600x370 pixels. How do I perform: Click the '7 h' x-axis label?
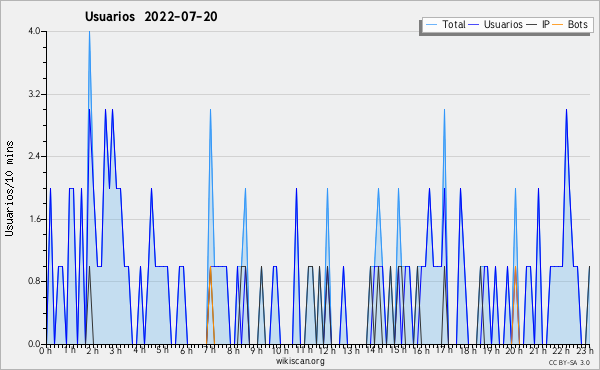click(x=210, y=350)
